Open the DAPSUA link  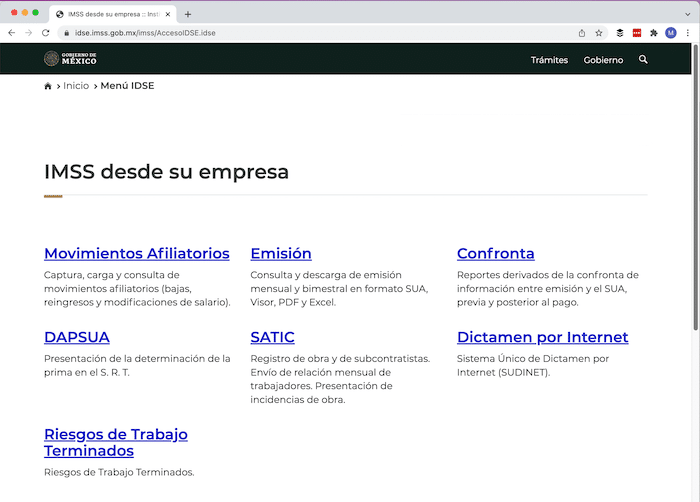point(77,337)
